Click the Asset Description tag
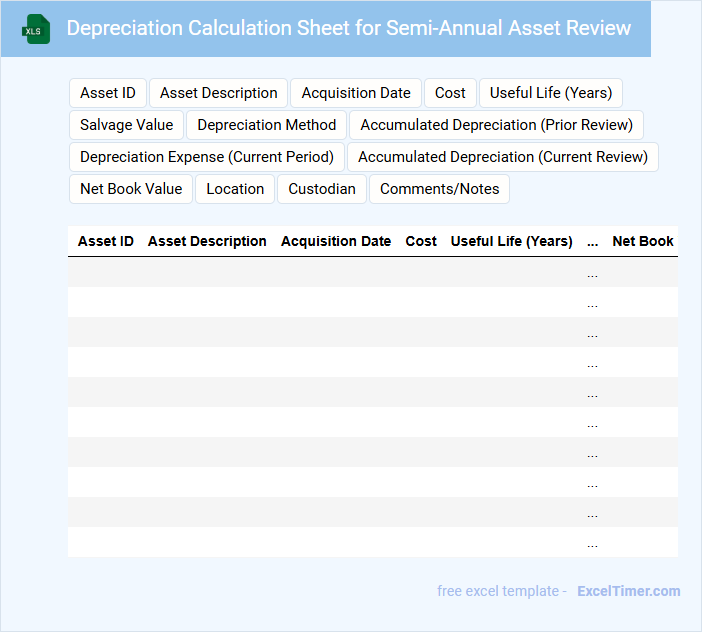This screenshot has height=632, width=702. tap(219, 93)
